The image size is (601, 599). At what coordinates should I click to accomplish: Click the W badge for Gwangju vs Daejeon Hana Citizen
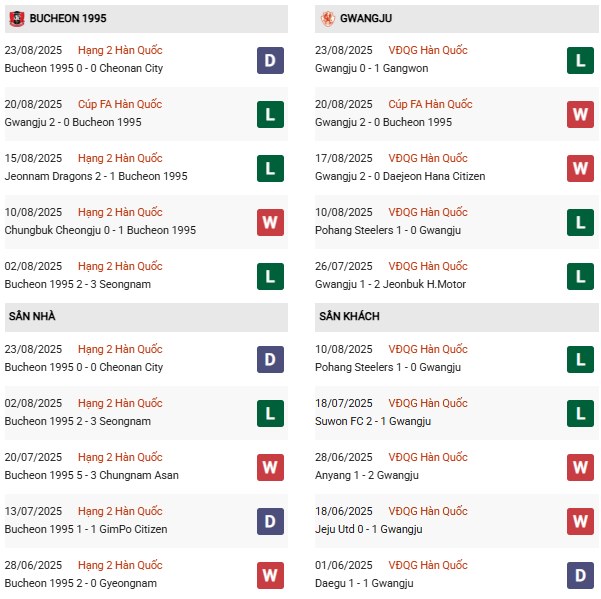(579, 168)
